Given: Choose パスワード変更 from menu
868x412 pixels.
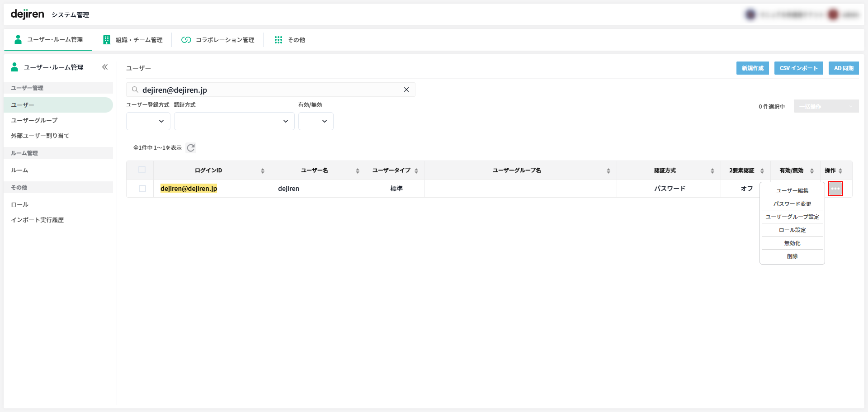Looking at the screenshot, I should (792, 204).
